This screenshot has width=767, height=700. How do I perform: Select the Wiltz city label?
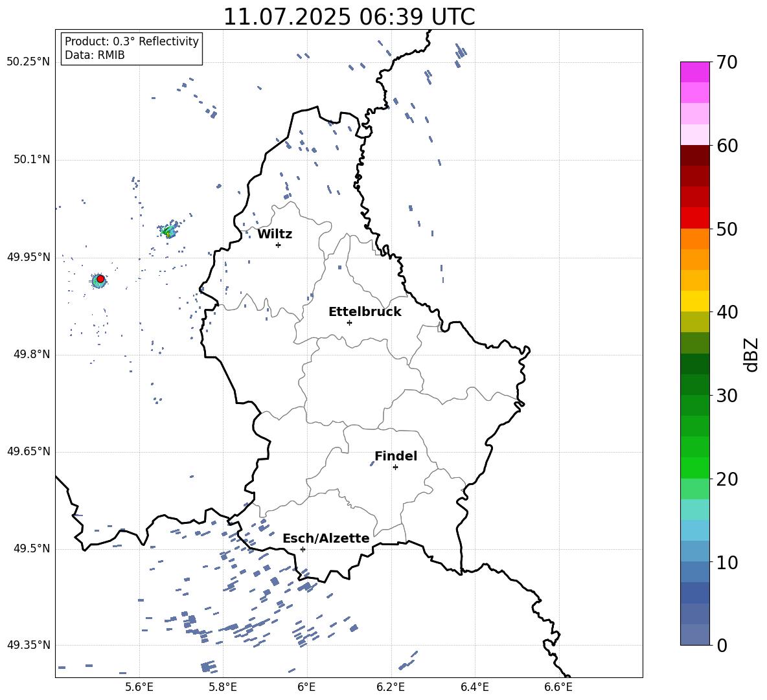[275, 234]
